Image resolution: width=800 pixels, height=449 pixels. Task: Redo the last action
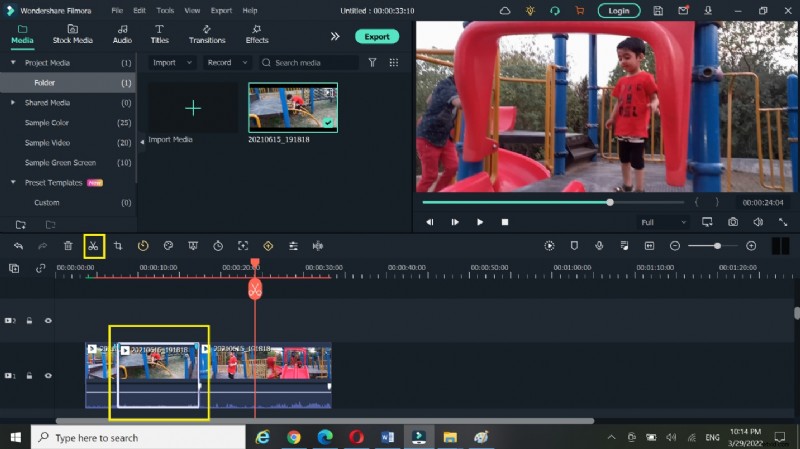point(43,246)
